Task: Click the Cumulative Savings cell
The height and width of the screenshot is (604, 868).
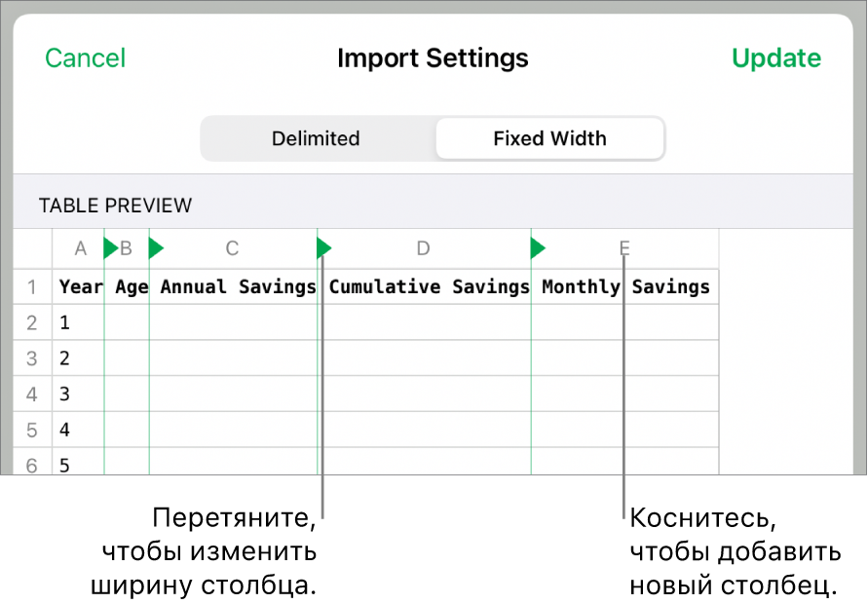Action: coord(429,287)
